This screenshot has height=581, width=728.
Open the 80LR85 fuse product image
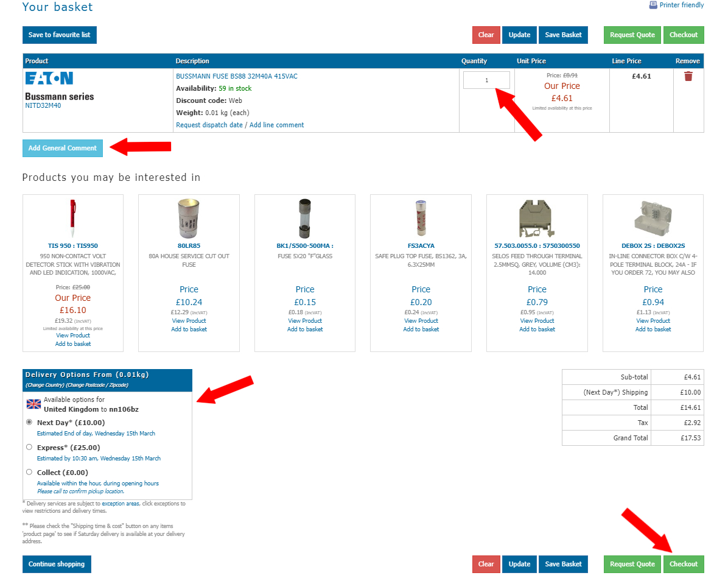point(189,219)
